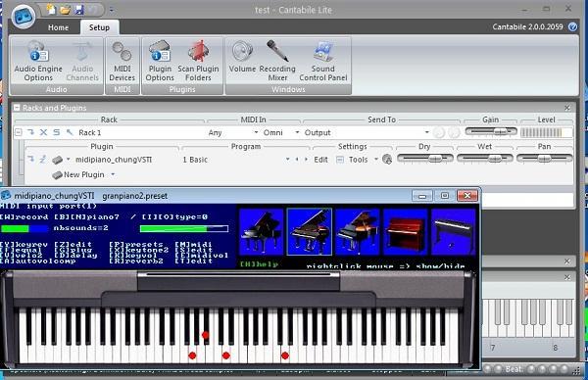Open Audio Engine Options

[38, 61]
